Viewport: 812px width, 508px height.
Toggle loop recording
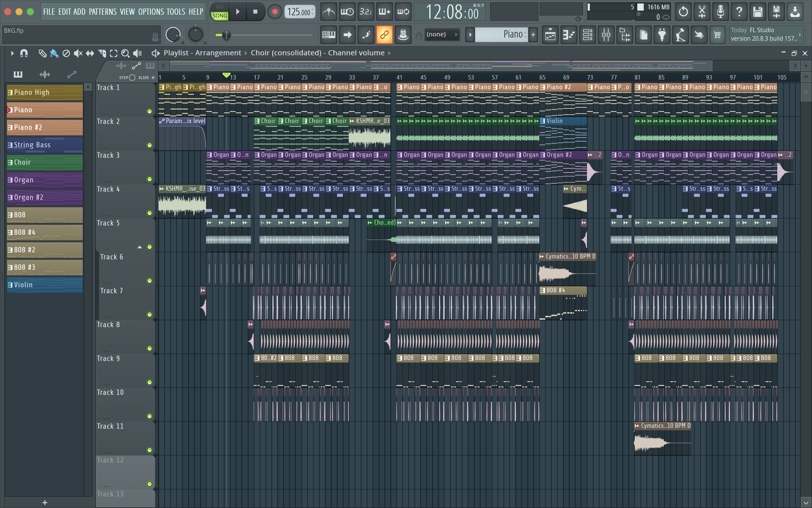pyautogui.click(x=403, y=12)
